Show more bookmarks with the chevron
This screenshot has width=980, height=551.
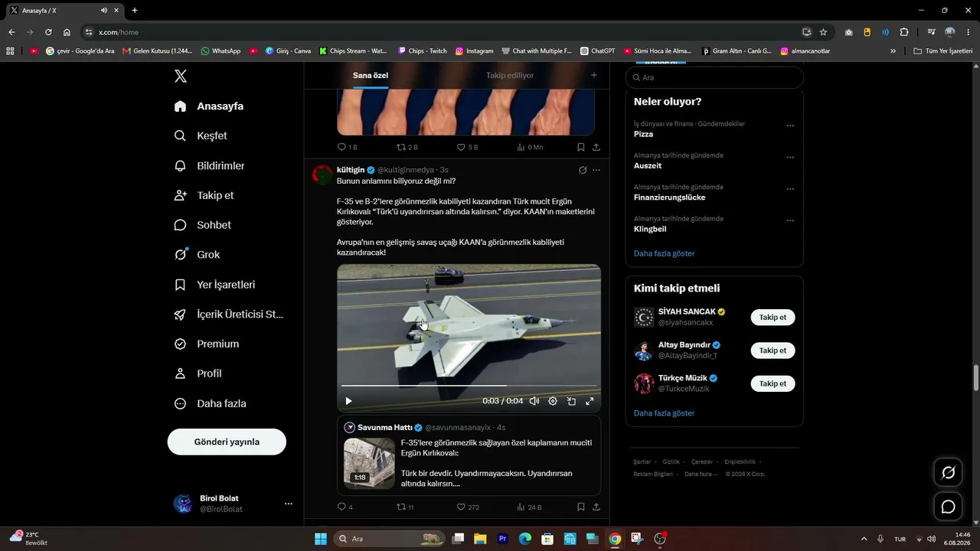893,51
